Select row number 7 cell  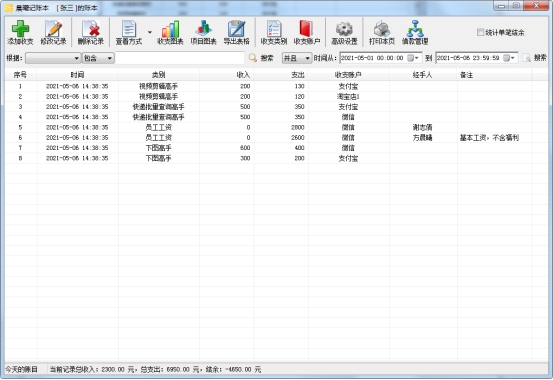(x=20, y=148)
